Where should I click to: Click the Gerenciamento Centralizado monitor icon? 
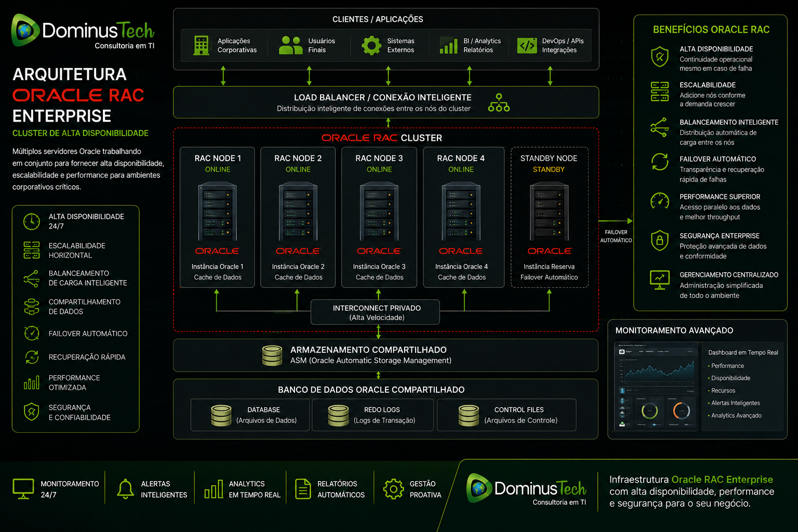click(x=660, y=280)
